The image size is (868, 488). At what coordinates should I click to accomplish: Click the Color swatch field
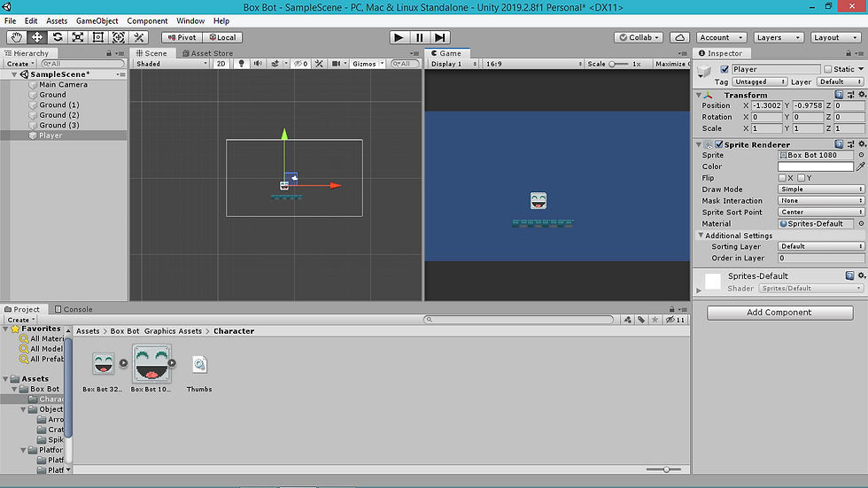[x=816, y=167]
